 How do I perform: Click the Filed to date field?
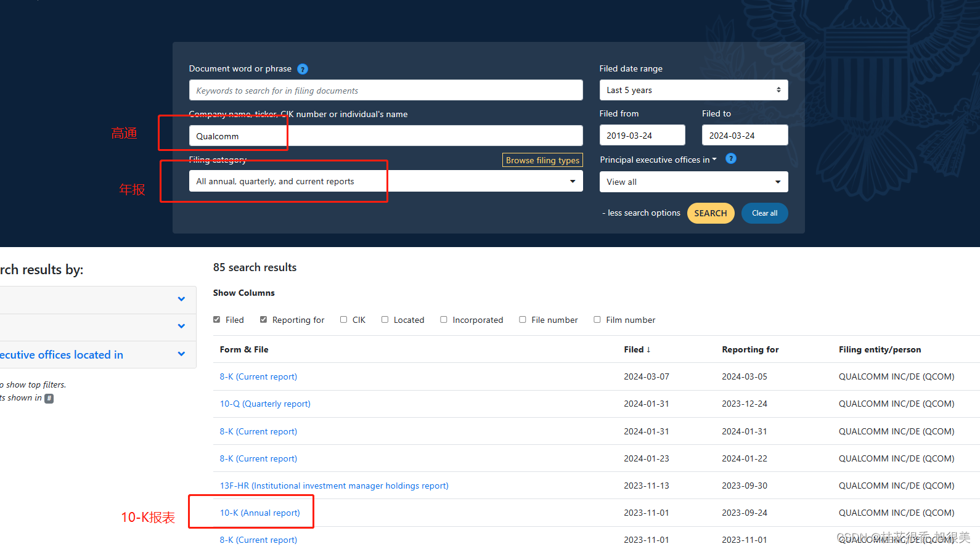(745, 135)
